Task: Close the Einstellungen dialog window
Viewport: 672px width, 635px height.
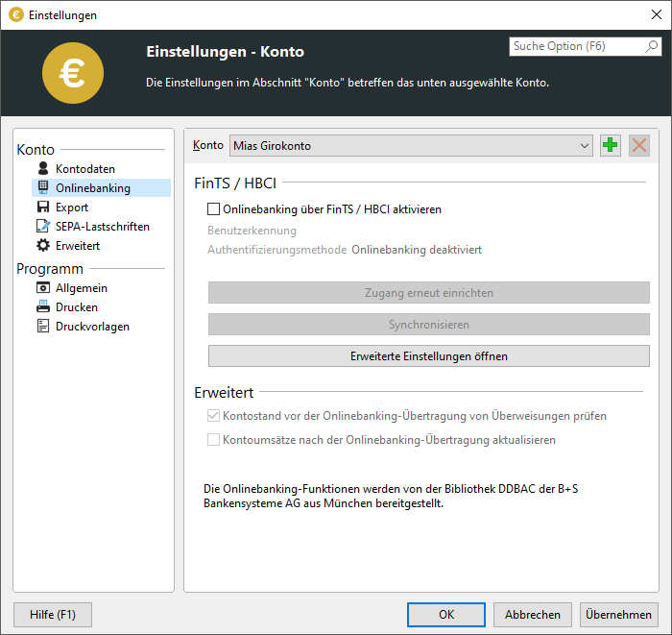Action: (x=656, y=14)
